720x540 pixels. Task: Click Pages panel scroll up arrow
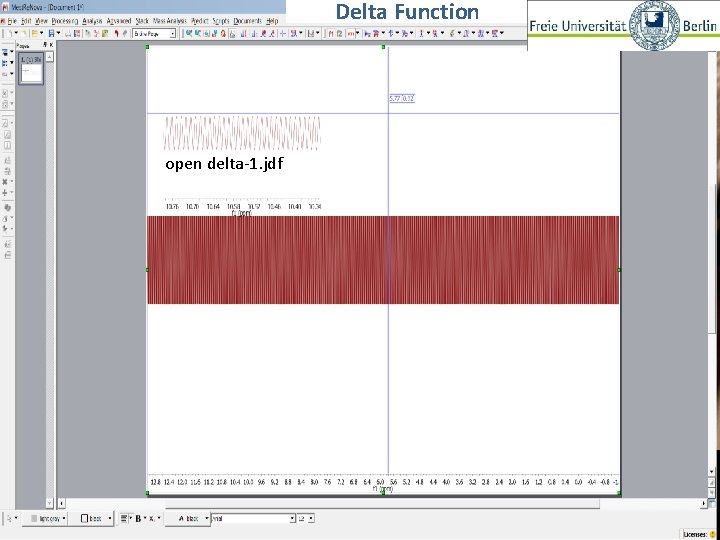(x=50, y=57)
